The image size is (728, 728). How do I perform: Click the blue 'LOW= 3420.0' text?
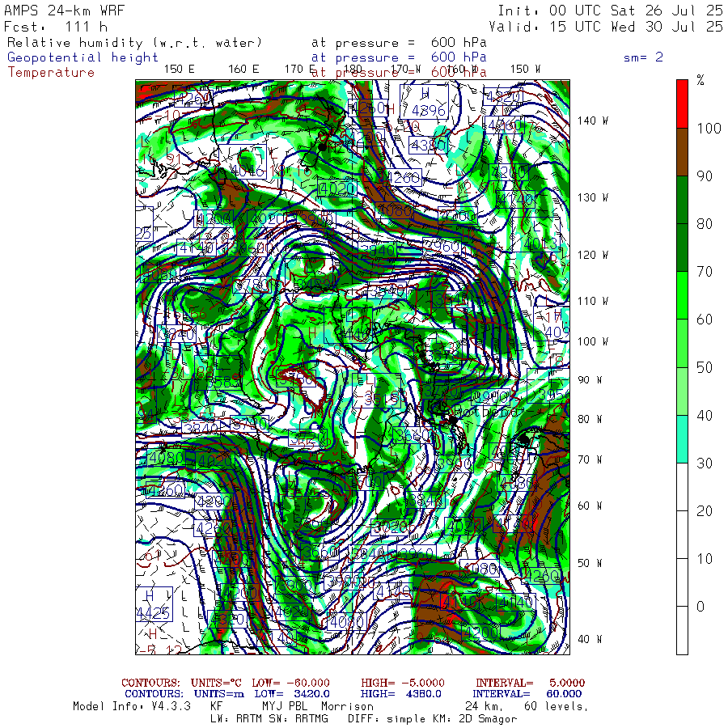tap(292, 694)
